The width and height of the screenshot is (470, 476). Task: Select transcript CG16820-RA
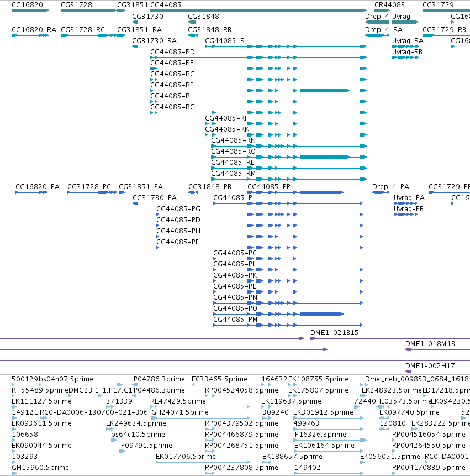pos(30,35)
